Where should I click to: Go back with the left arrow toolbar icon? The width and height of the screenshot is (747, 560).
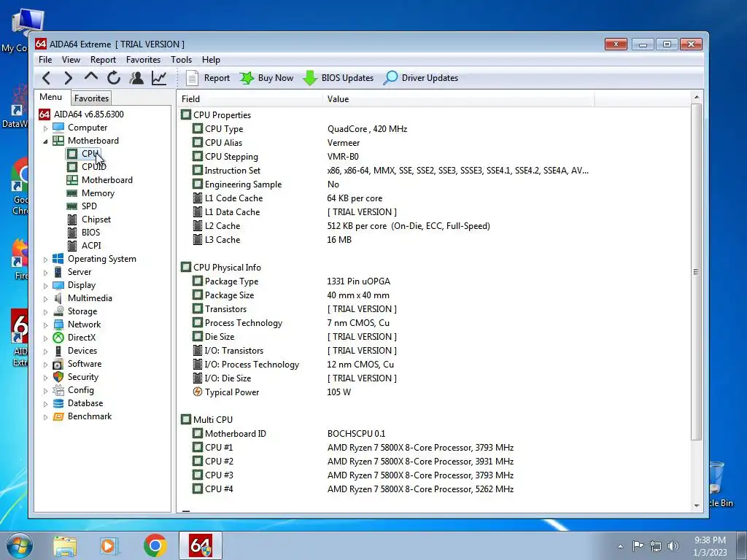[46, 78]
